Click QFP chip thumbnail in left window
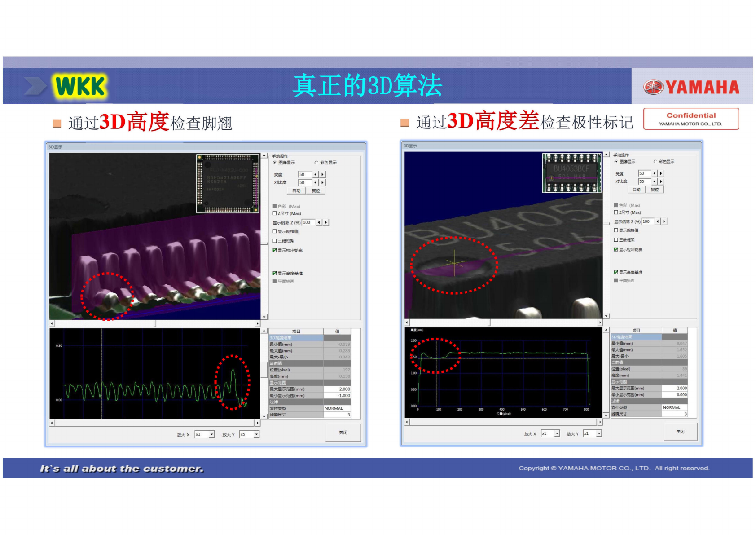The height and width of the screenshot is (535, 756). pyautogui.click(x=228, y=183)
